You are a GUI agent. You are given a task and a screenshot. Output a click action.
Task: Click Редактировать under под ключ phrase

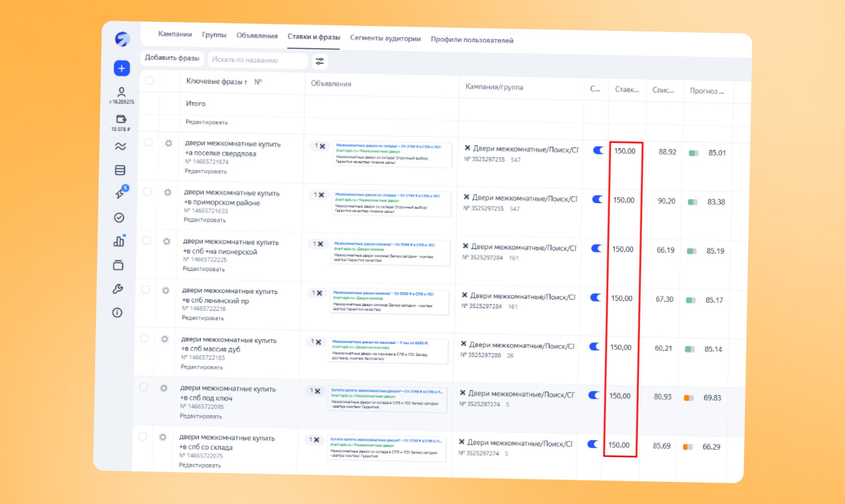(x=201, y=416)
